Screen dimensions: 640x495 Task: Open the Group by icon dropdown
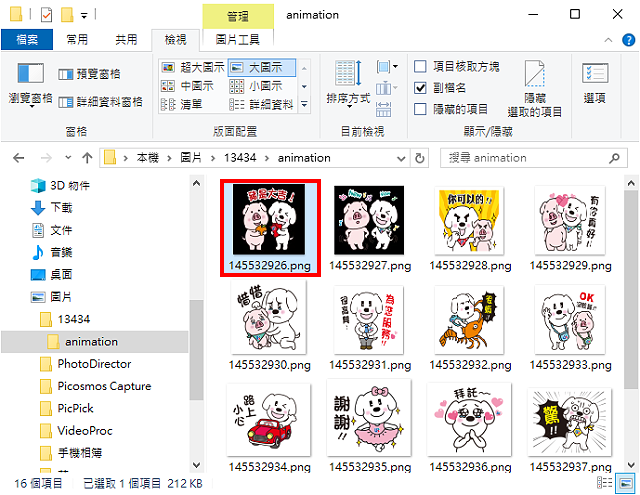point(387,67)
